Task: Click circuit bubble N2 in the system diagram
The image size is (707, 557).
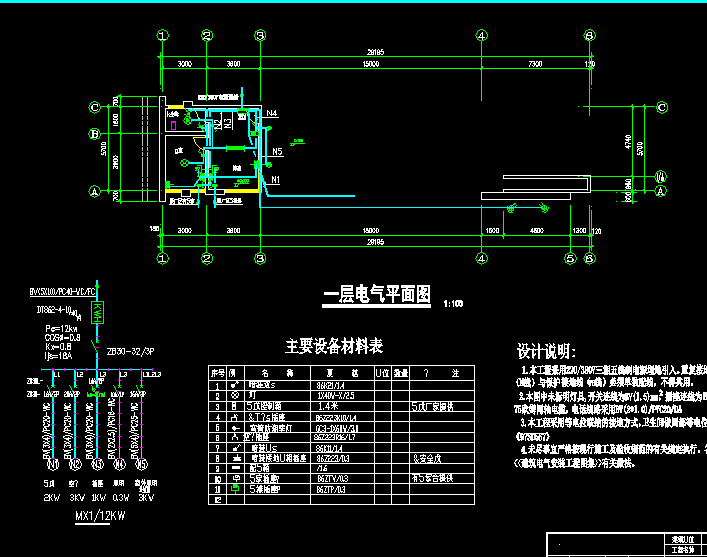Action: [75, 464]
